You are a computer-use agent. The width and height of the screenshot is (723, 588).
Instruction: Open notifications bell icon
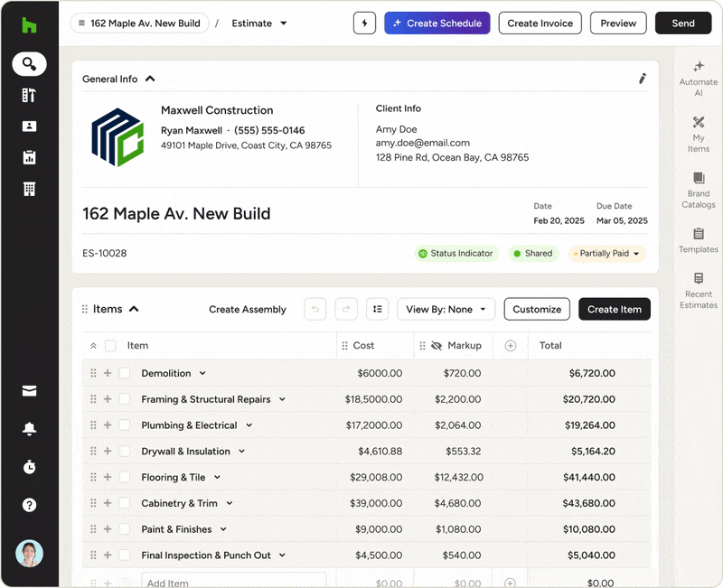(30, 429)
